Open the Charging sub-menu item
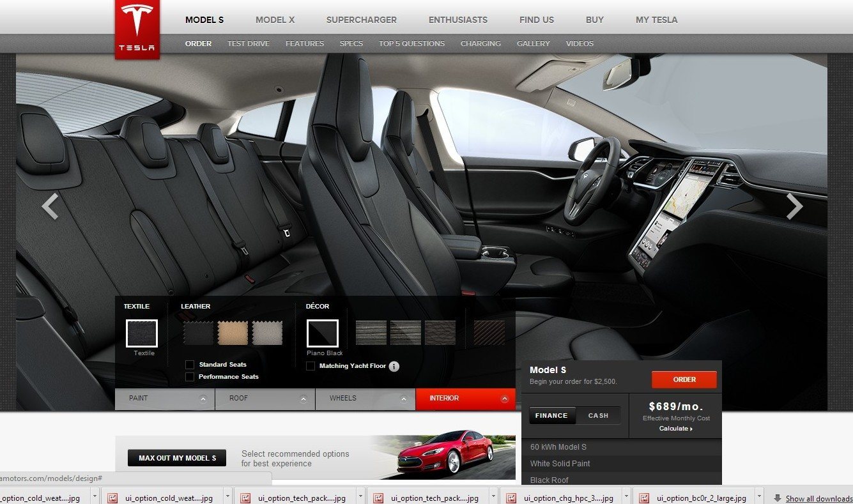This screenshot has width=853, height=504. click(x=480, y=43)
